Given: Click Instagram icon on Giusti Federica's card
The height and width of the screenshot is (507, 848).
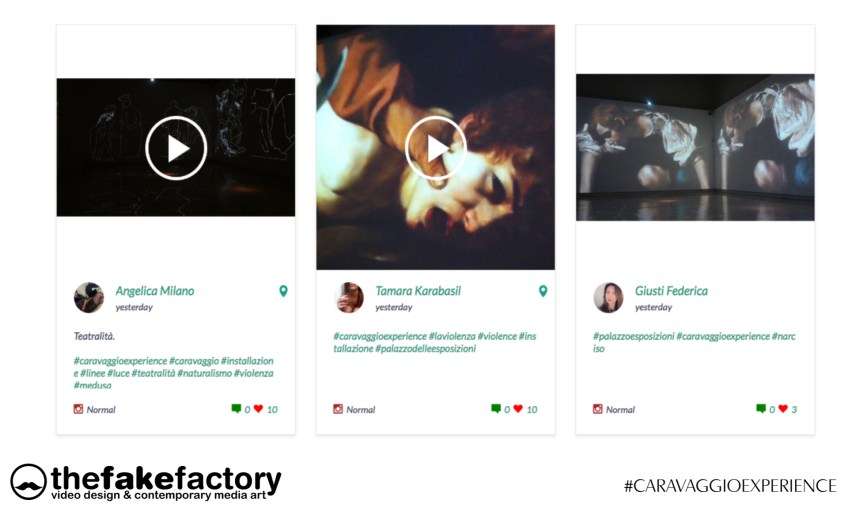Looking at the screenshot, I should coord(598,409).
